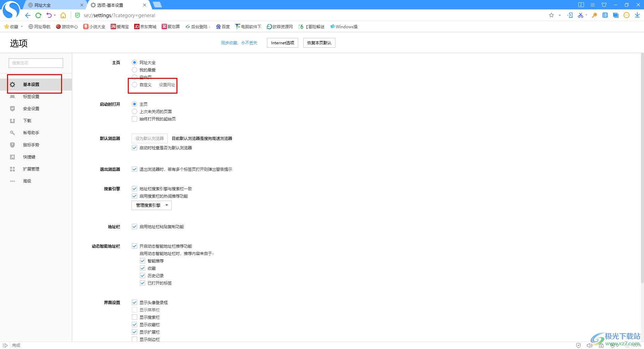The height and width of the screenshot is (349, 644).
Task: Open the 同步收藏，永不丢失 link
Action: (239, 43)
